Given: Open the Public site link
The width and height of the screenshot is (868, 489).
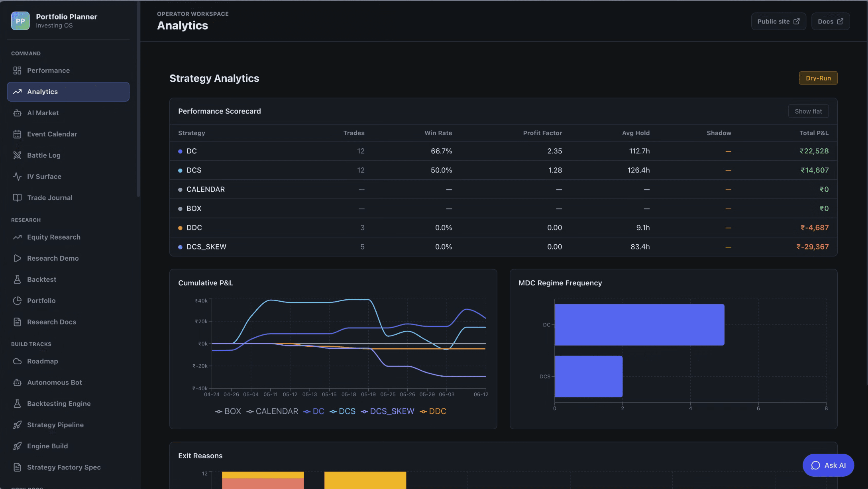Looking at the screenshot, I should [778, 22].
